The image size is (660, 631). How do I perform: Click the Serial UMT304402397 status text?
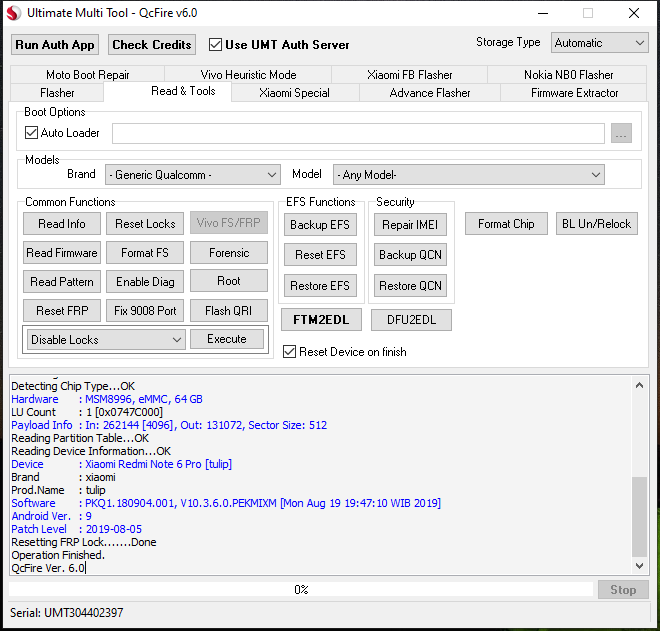pos(67,612)
